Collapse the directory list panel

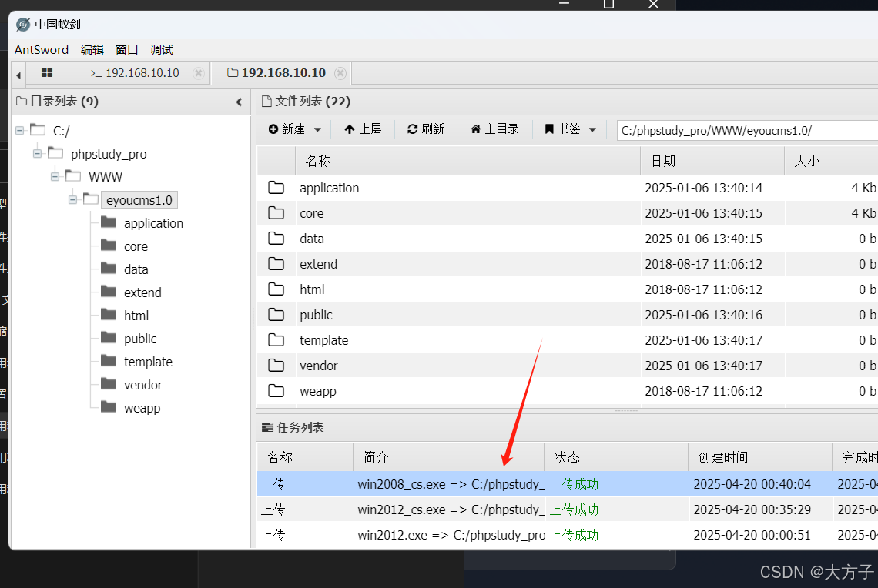(x=239, y=102)
